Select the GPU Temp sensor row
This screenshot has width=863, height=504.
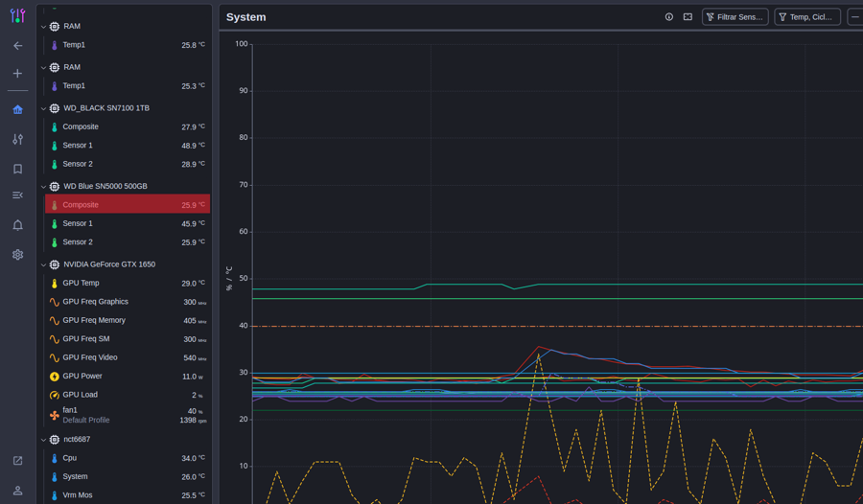tap(128, 284)
